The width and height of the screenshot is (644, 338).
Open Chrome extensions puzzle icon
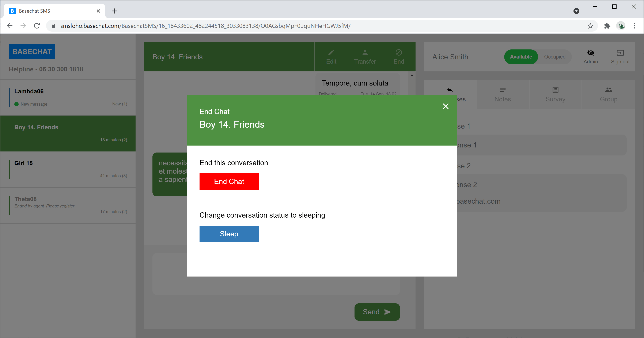pos(607,26)
